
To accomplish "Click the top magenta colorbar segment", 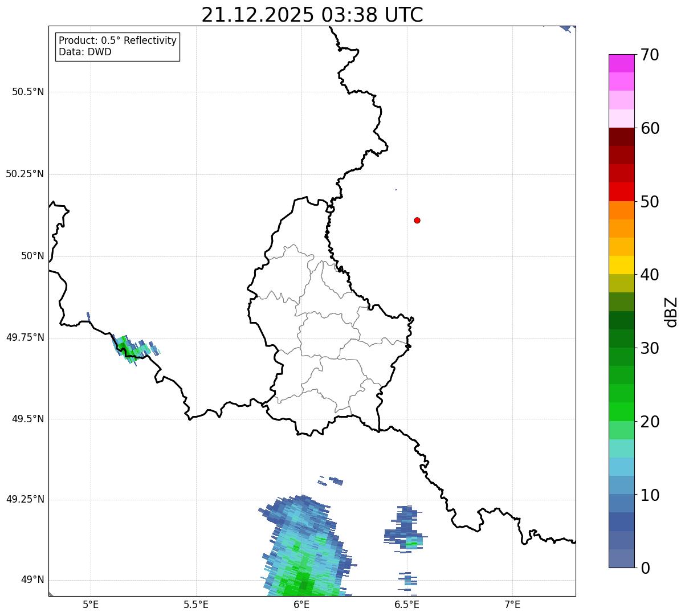I will pyautogui.click(x=621, y=63).
